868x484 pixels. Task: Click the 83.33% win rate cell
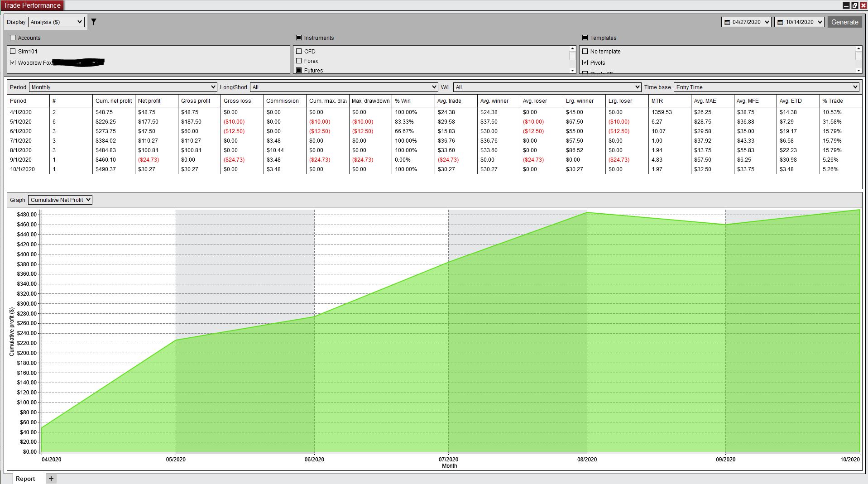coord(404,121)
